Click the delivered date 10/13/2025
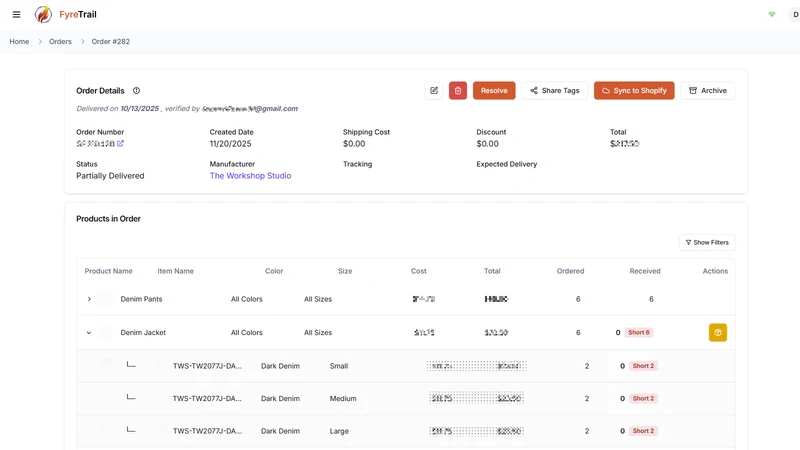This screenshot has height=450, width=800. point(140,109)
